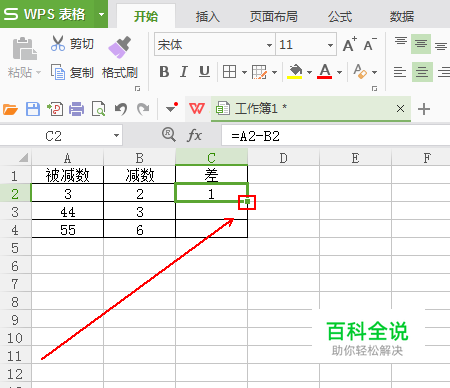Add new document tab with plus
This screenshot has height=388, width=450.
(x=424, y=109)
